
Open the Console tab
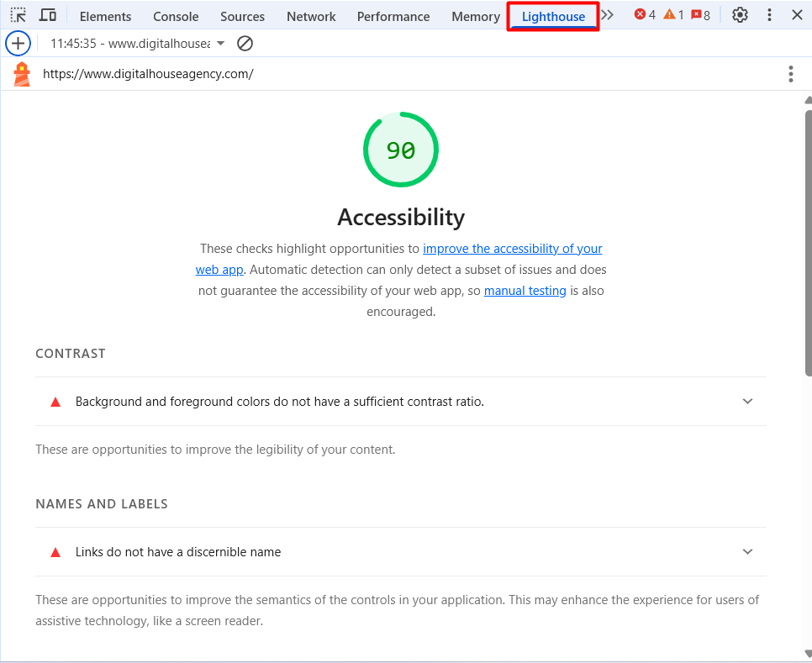pos(176,17)
